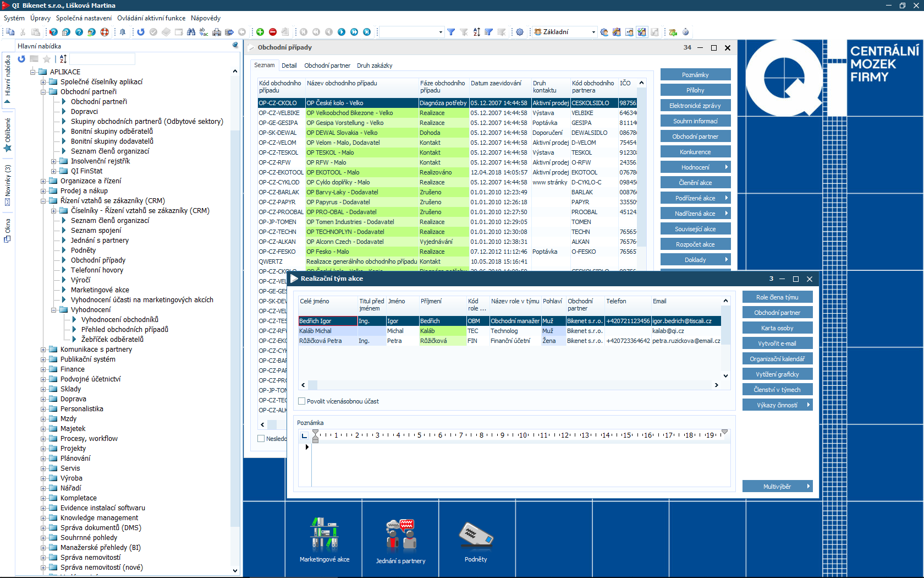The height and width of the screenshot is (578, 924).
Task: Click the Vytvořit e-mail button
Action: tap(777, 343)
